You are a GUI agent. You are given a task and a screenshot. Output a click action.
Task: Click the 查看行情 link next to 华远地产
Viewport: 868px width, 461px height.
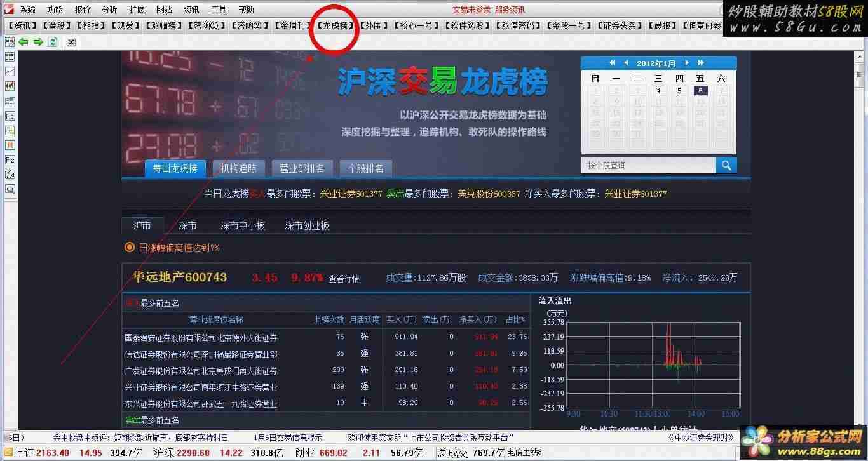pyautogui.click(x=344, y=278)
